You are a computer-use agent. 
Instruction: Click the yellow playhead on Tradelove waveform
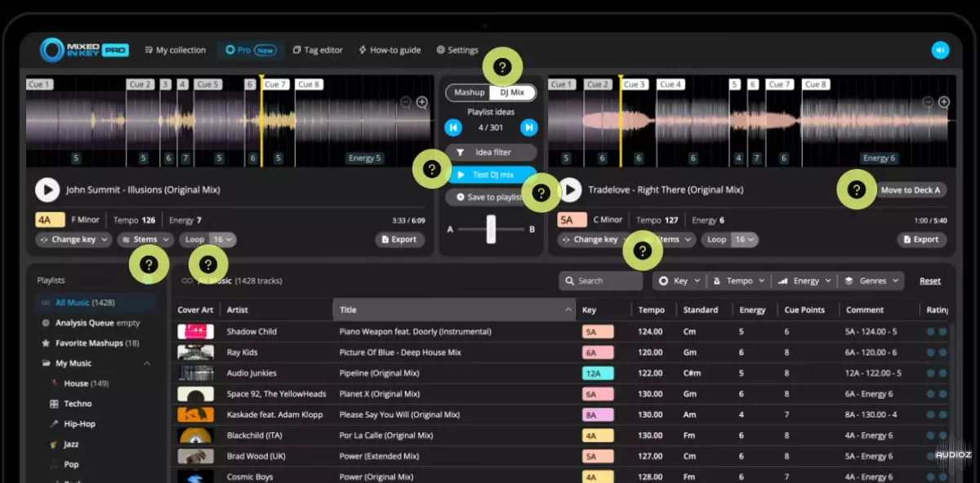tap(620, 123)
